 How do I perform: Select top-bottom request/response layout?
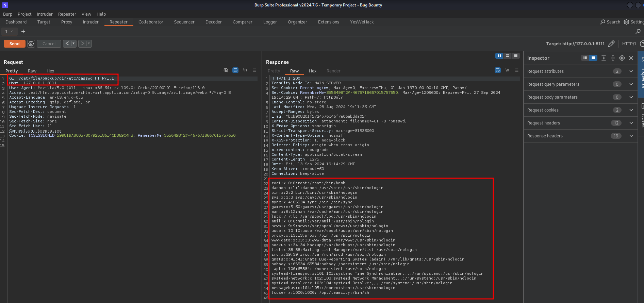507,56
